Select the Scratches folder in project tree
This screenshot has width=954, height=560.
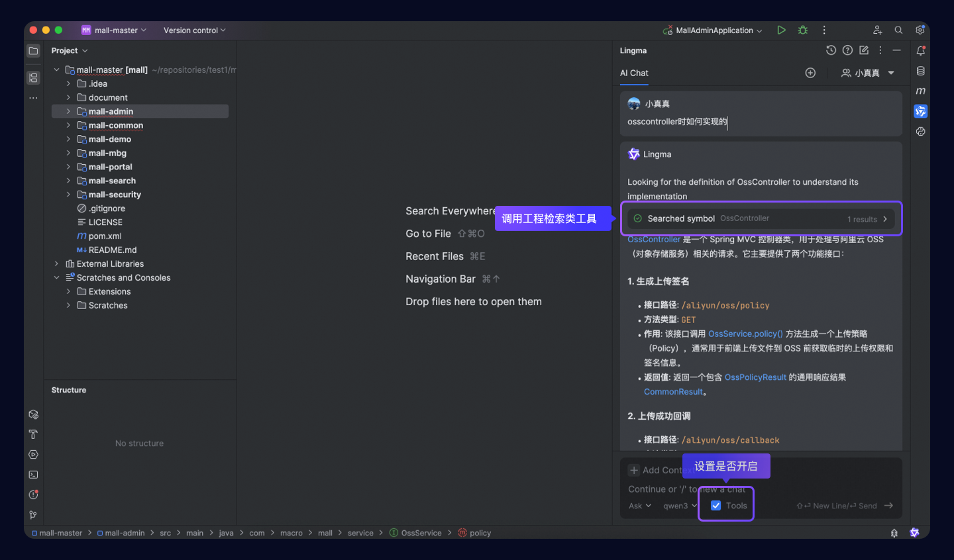pyautogui.click(x=108, y=305)
